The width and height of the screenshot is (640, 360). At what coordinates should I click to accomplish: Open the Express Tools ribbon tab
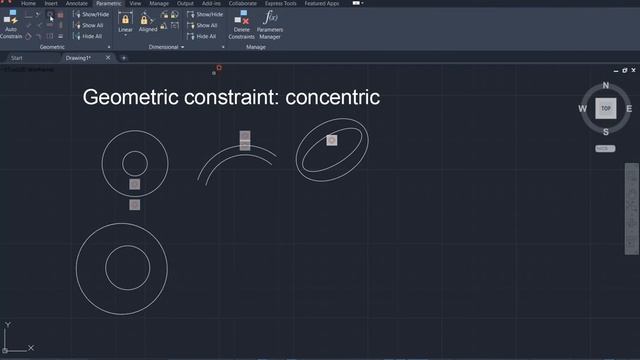tap(280, 3)
